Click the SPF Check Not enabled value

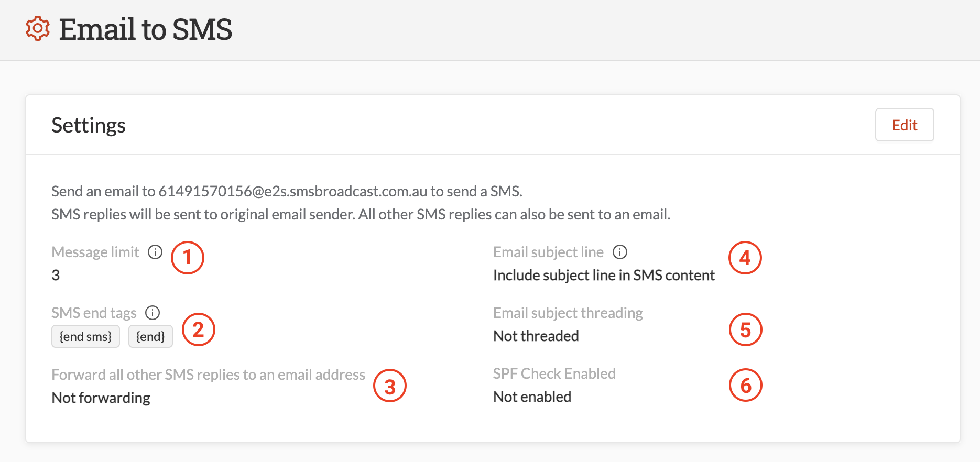click(x=532, y=397)
